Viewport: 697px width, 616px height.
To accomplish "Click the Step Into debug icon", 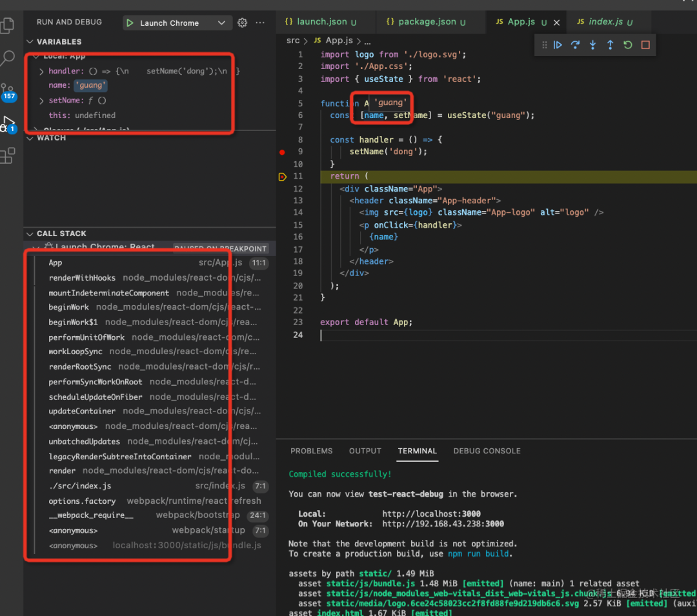I will 592,45.
